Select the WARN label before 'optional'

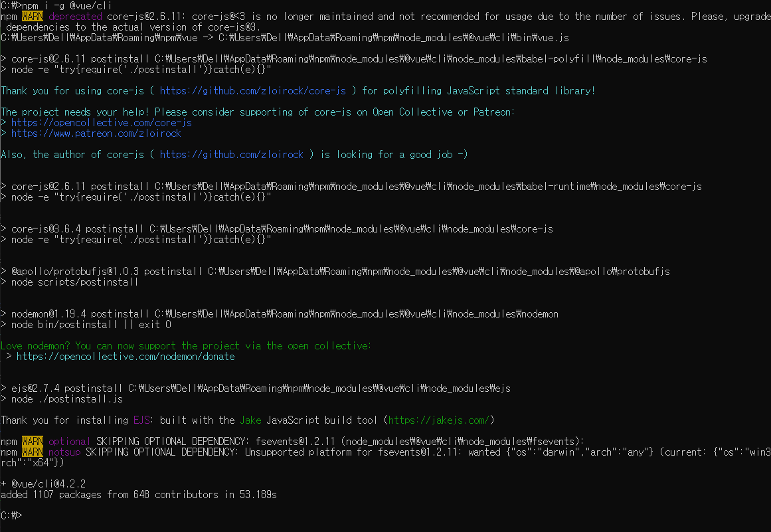[33, 441]
